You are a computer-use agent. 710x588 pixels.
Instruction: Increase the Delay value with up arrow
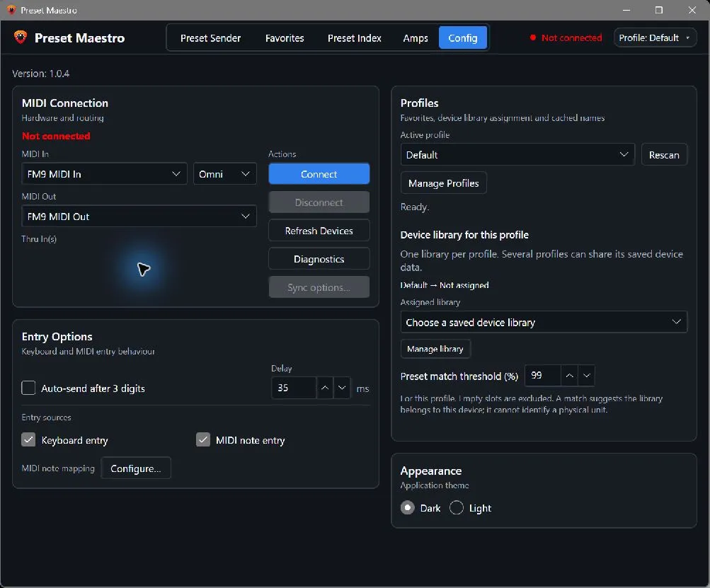[325, 388]
